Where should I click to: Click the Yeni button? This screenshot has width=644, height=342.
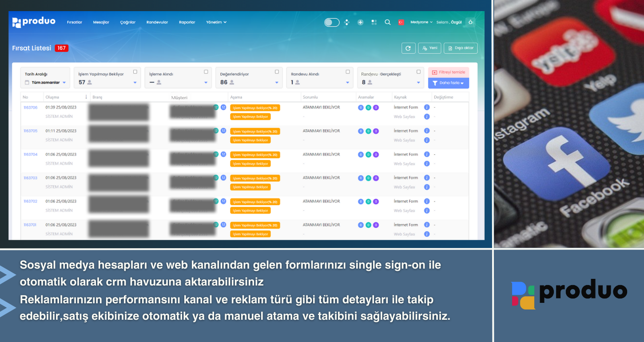click(430, 48)
